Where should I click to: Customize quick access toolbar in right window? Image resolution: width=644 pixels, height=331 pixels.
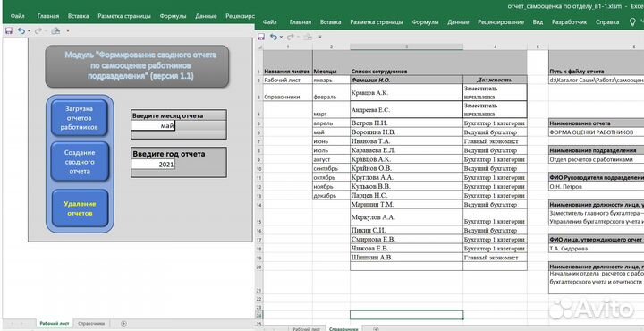320,37
